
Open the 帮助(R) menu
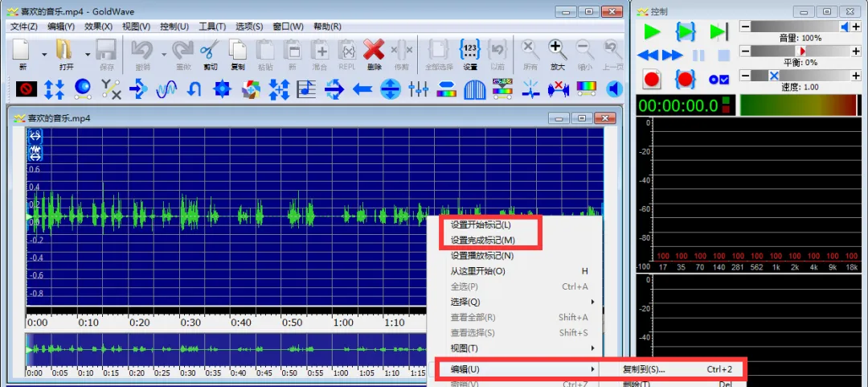pyautogui.click(x=327, y=27)
